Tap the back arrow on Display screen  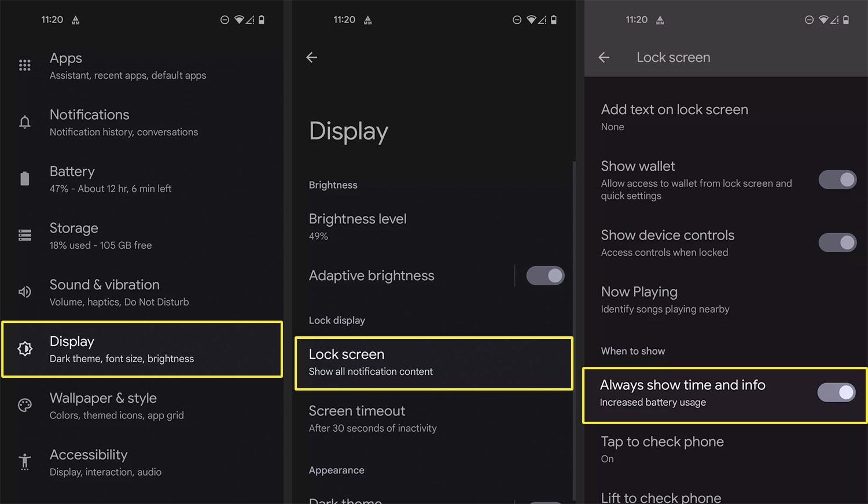311,57
